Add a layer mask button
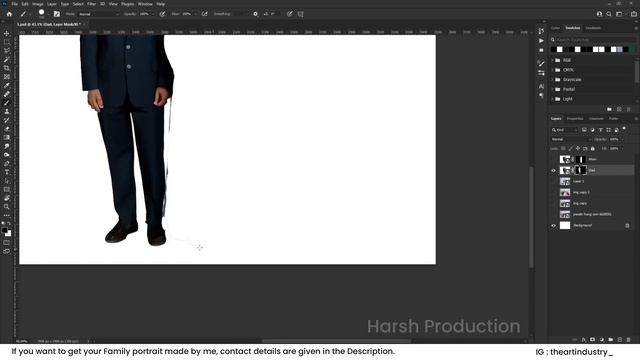The width and height of the screenshot is (640, 360). click(592, 340)
